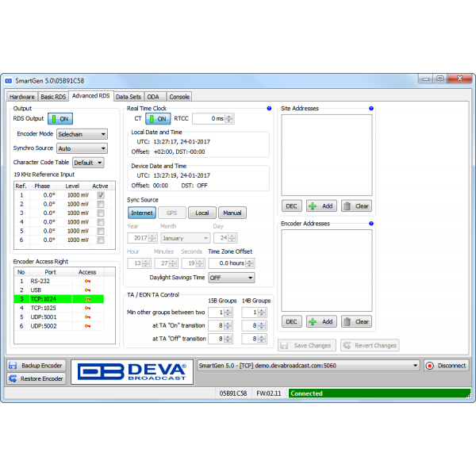Image resolution: width=476 pixels, height=476 pixels.
Task: Click the Encoder Addresses help icon
Action: point(371,224)
